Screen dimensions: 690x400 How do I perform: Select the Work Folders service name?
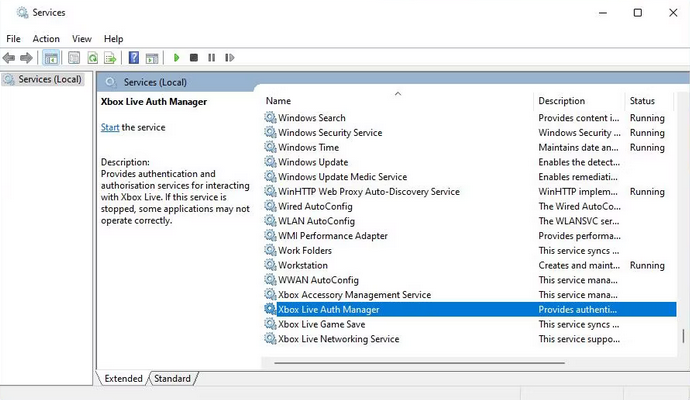pos(305,250)
